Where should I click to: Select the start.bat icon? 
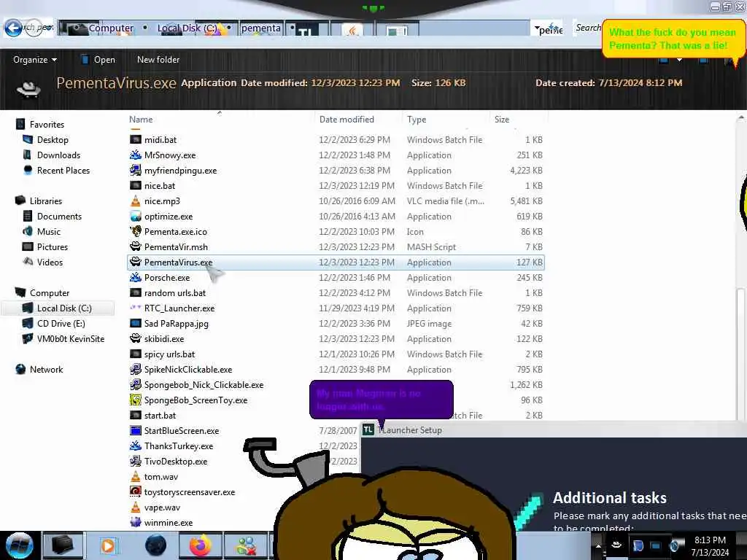(x=136, y=415)
